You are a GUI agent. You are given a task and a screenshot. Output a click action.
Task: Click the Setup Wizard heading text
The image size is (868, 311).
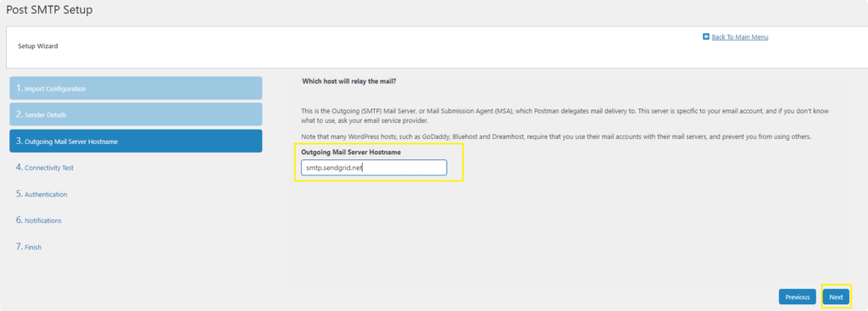coord(38,46)
